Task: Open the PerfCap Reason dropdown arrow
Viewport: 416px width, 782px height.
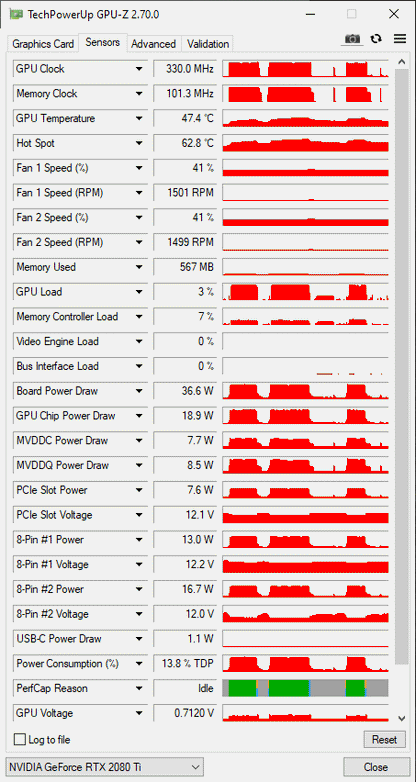Action: point(139,688)
